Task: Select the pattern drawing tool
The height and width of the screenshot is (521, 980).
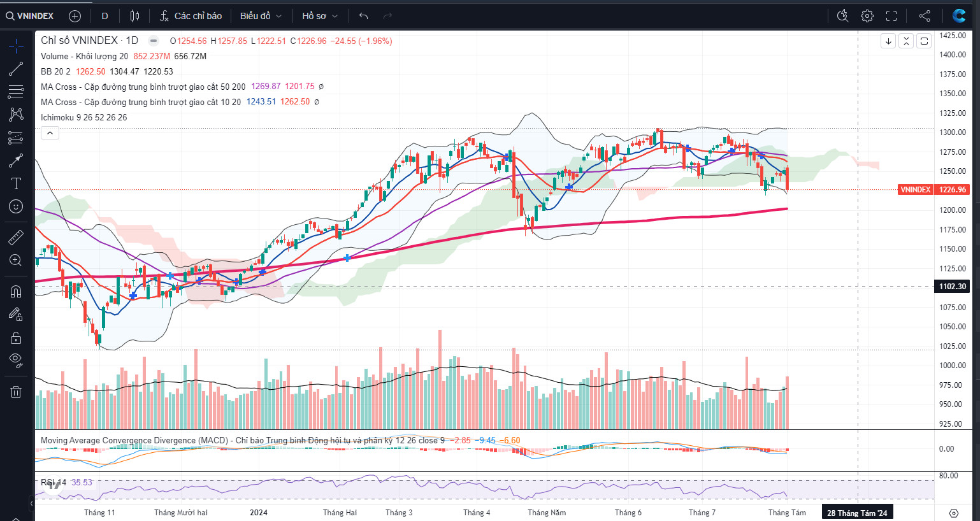Action: tap(16, 115)
